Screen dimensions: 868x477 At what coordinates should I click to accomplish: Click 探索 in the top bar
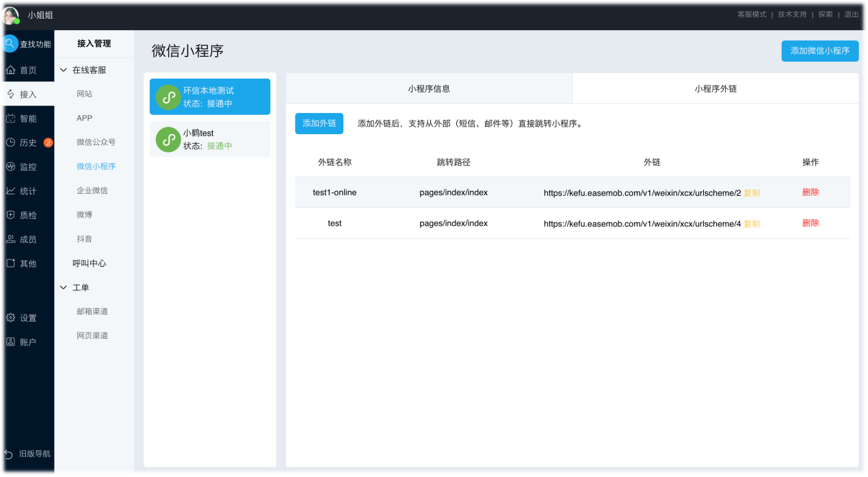point(826,14)
